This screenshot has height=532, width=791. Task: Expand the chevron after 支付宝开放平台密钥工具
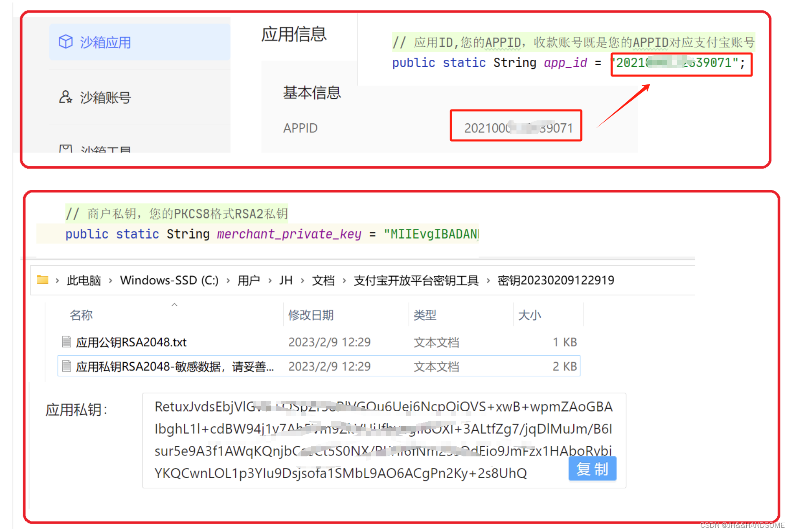click(488, 280)
